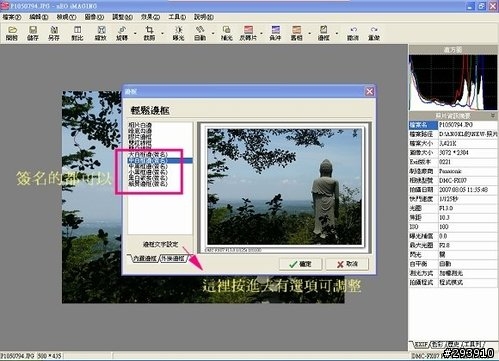Viewport: 499px width, 361px height.
Task: Open the 編輯 (Edit) menu
Action: [39, 17]
